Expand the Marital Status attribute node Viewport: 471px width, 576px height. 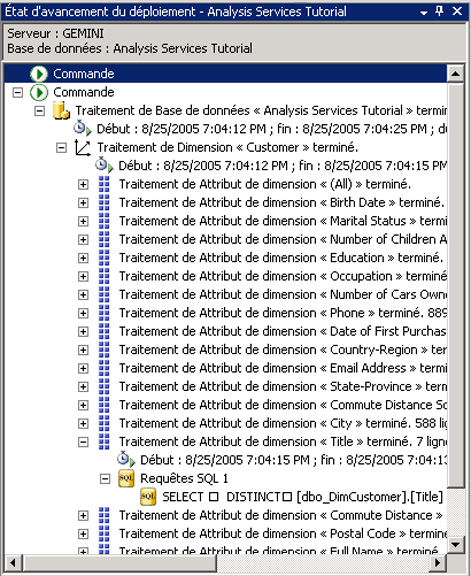pyautogui.click(x=83, y=221)
